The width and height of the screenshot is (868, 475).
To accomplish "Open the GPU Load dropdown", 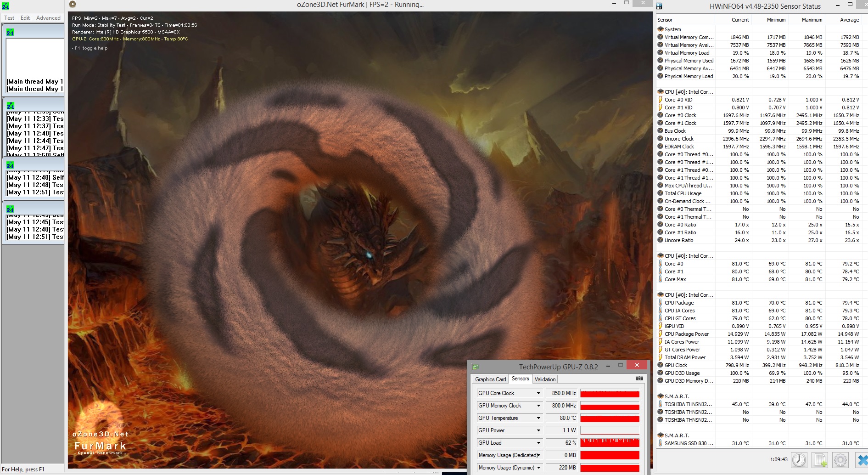I will (x=538, y=443).
